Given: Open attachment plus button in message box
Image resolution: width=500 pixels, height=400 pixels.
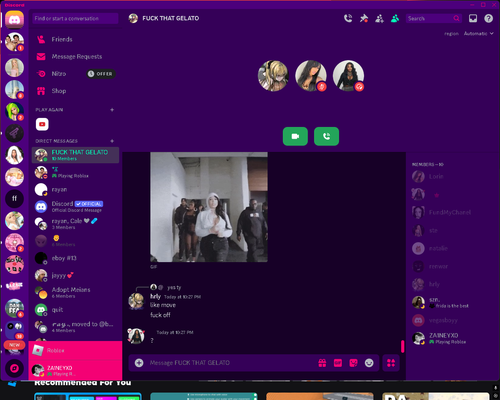Looking at the screenshot, I should pos(139,363).
